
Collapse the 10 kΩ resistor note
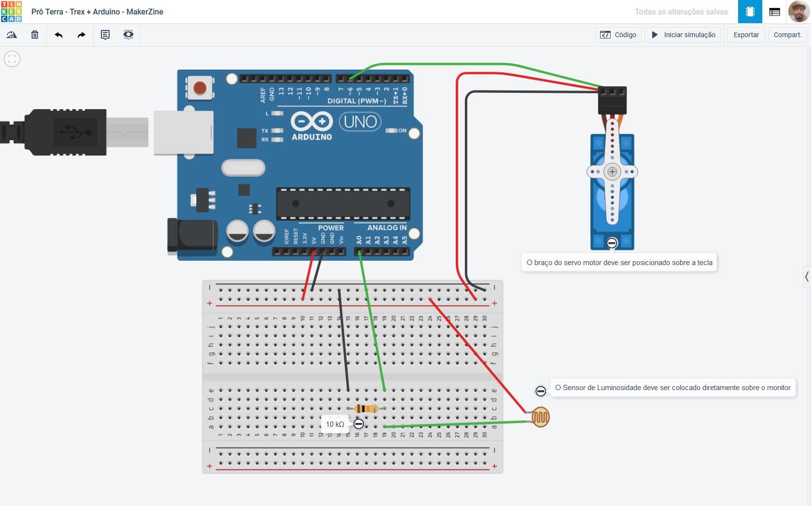[359, 424]
